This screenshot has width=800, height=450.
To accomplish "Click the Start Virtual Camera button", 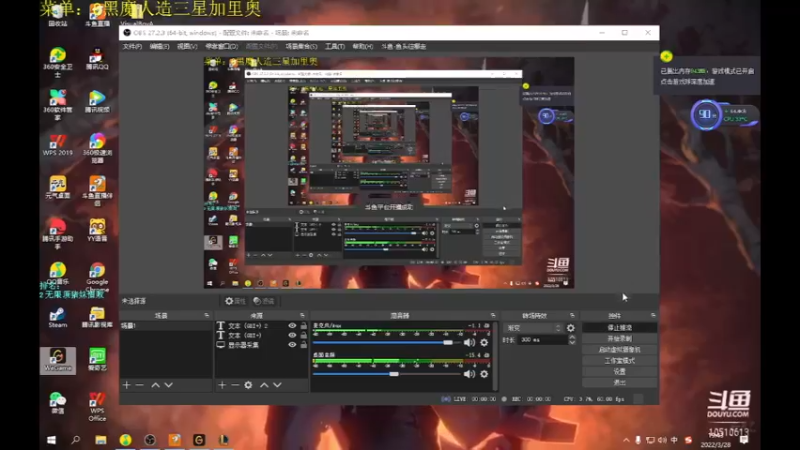I will [619, 349].
